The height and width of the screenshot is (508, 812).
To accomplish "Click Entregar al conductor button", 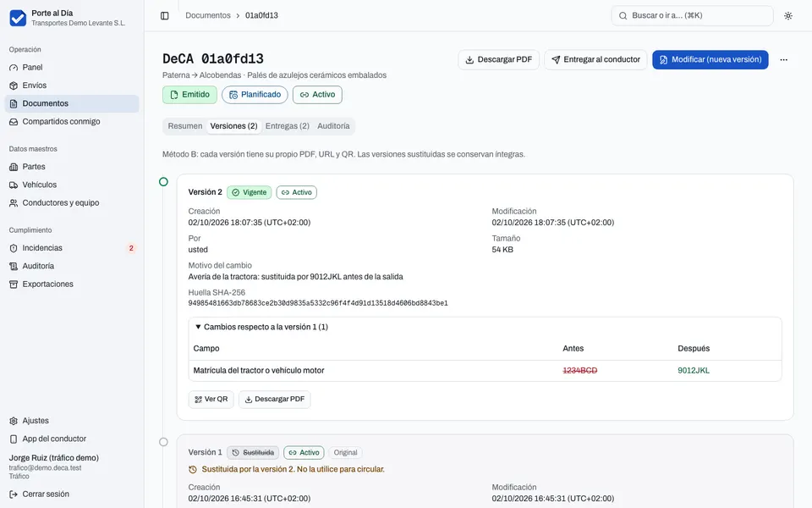I will tap(595, 59).
